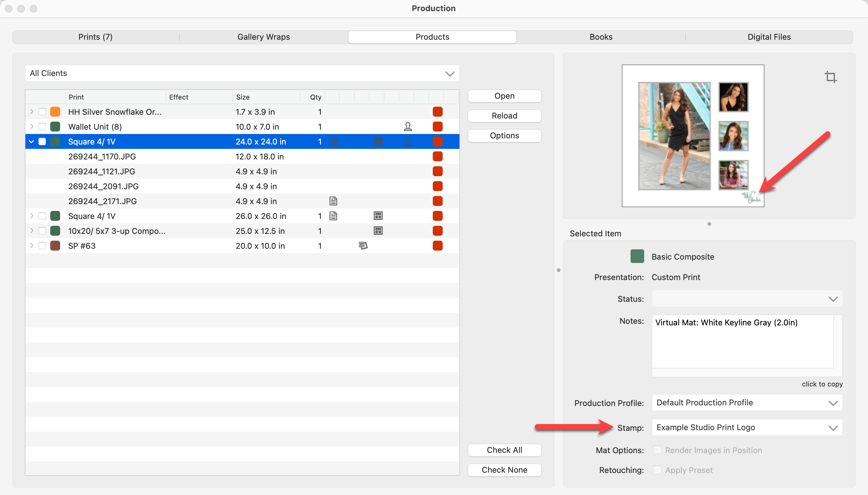
Task: Click the mat layout icon on 10x20/5x7 row
Action: 378,231
